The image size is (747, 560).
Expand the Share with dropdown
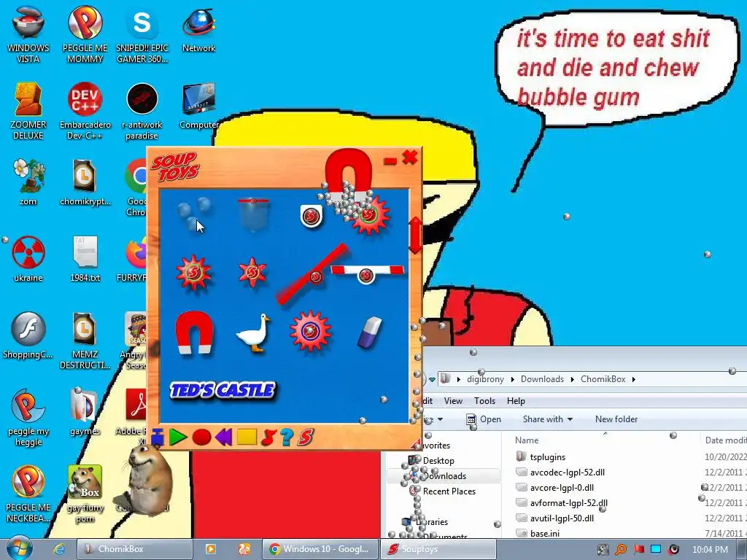click(x=548, y=419)
